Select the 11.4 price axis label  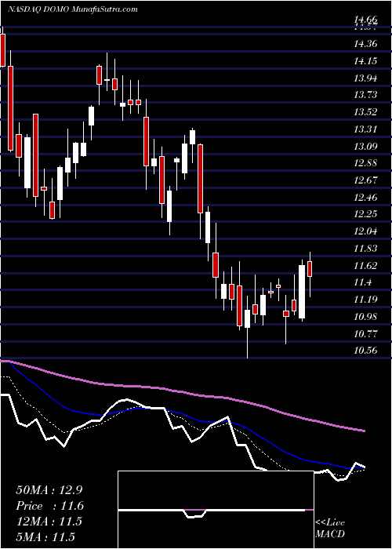click(364, 282)
